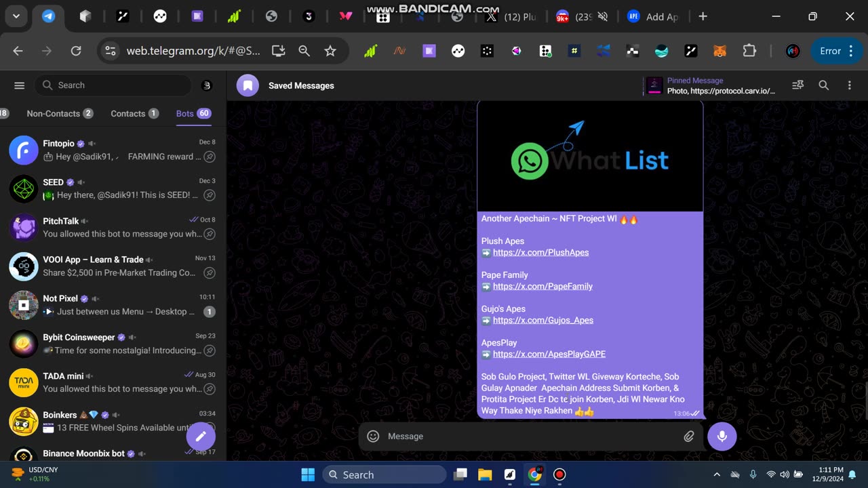
Task: Switch to the Telegram browser tab
Action: (x=49, y=16)
